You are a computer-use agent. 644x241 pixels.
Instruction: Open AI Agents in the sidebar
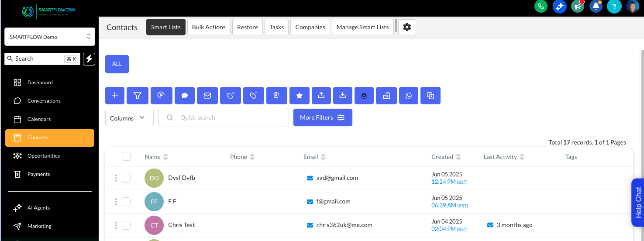[x=50, y=208]
